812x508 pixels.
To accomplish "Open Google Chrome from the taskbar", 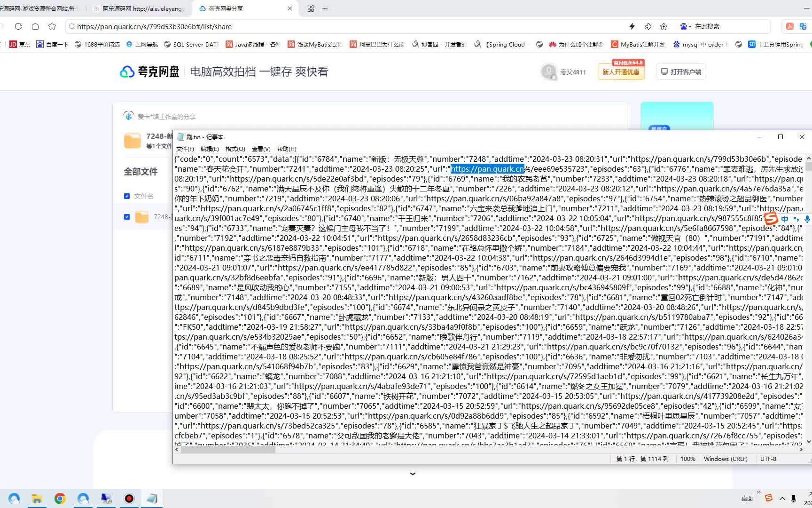I will coord(60,499).
